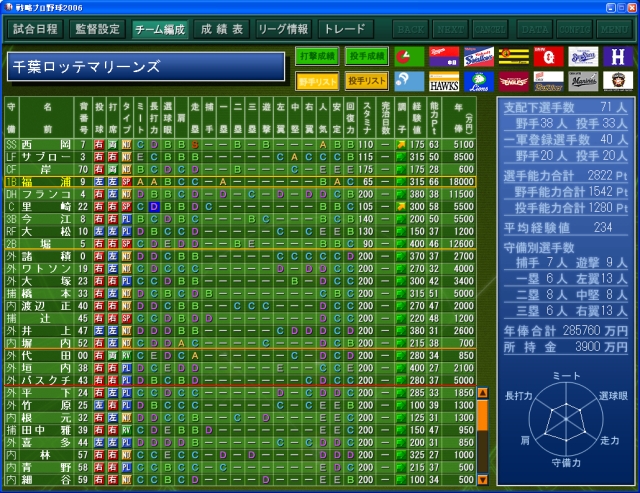
Task: Click the 年俸 column header
Action: point(458,118)
